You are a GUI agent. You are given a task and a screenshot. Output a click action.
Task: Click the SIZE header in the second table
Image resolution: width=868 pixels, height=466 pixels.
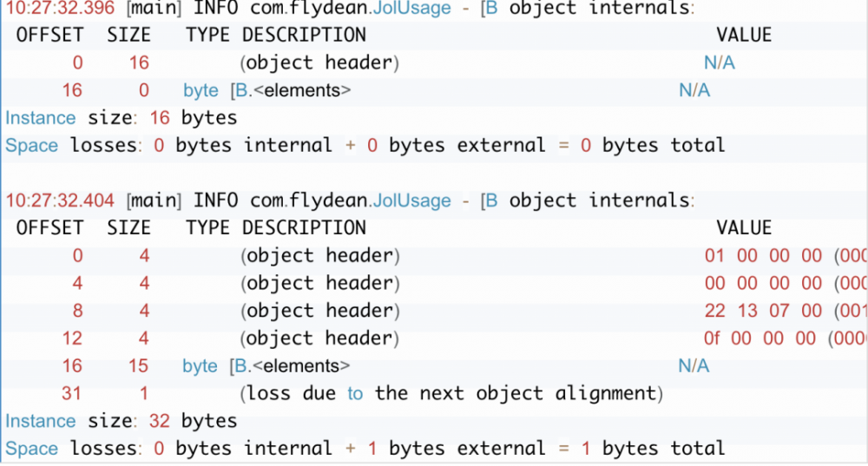pyautogui.click(x=128, y=228)
